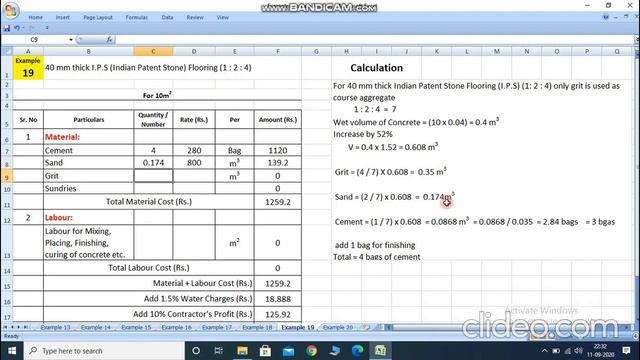Open the undo history dropdown arrow

pos(23,28)
